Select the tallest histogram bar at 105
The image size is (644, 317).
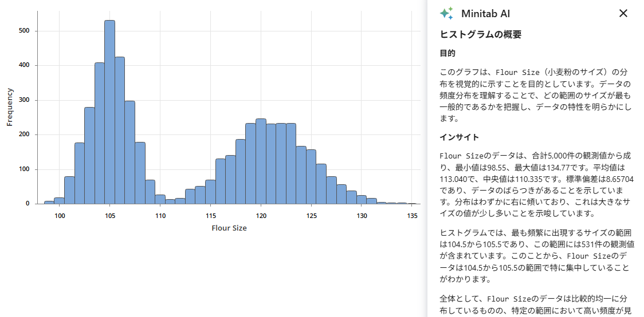click(109, 114)
